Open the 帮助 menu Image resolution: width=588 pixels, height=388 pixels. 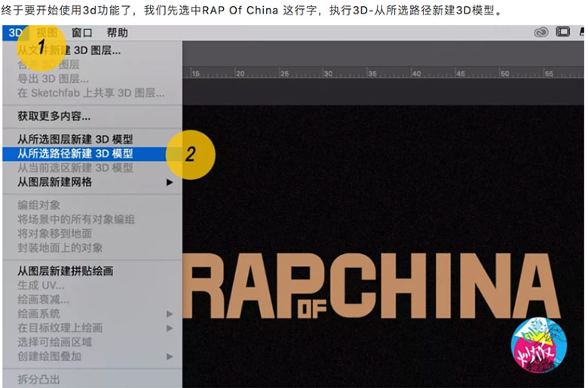pyautogui.click(x=117, y=33)
